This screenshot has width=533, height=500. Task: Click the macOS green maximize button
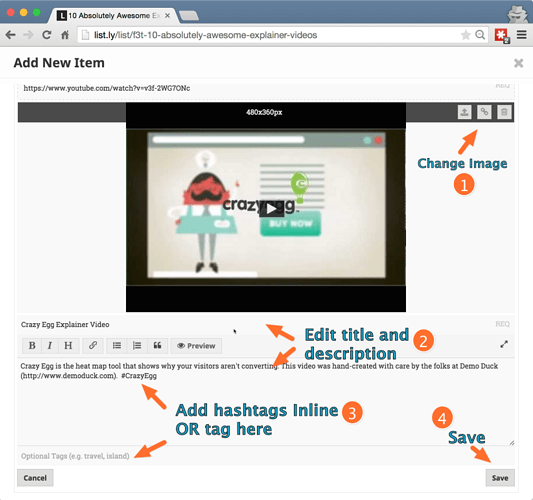coord(36,13)
